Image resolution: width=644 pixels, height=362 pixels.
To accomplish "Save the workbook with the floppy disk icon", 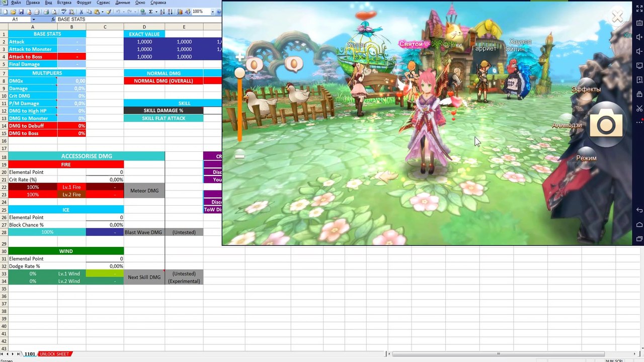I will pos(21,12).
